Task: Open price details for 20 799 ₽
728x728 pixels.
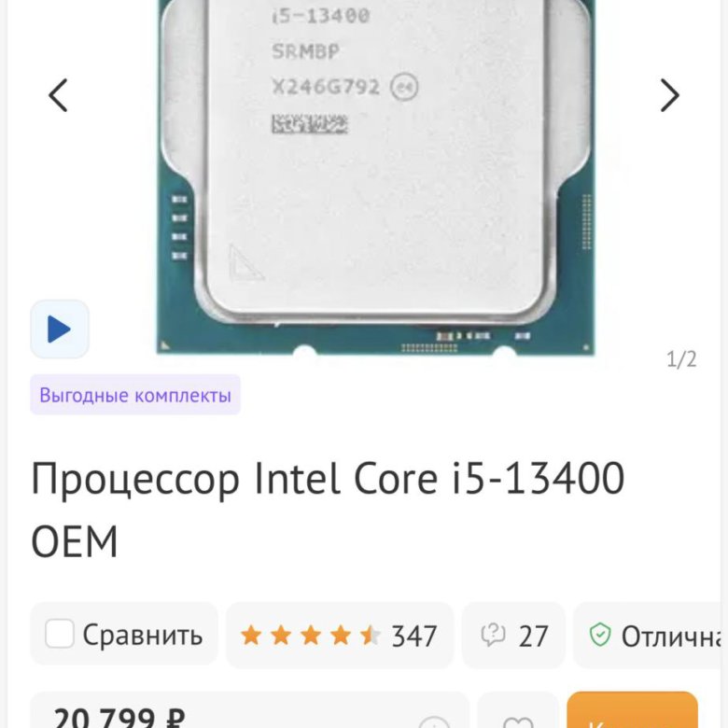Action: (119, 718)
